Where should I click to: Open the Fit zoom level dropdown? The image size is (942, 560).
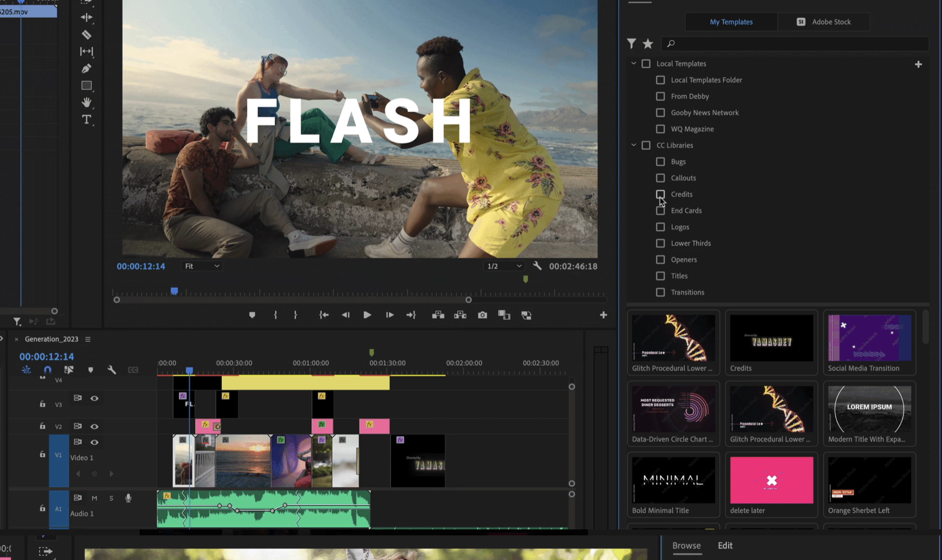click(x=202, y=266)
